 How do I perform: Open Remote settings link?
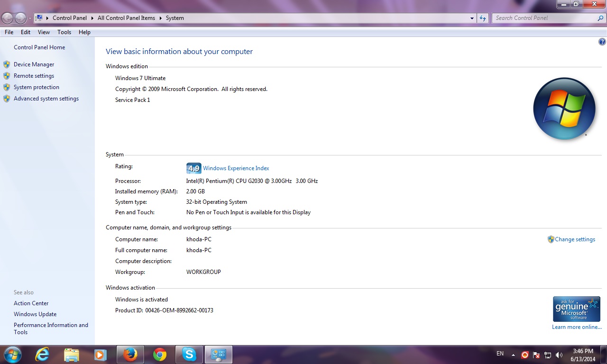point(34,76)
